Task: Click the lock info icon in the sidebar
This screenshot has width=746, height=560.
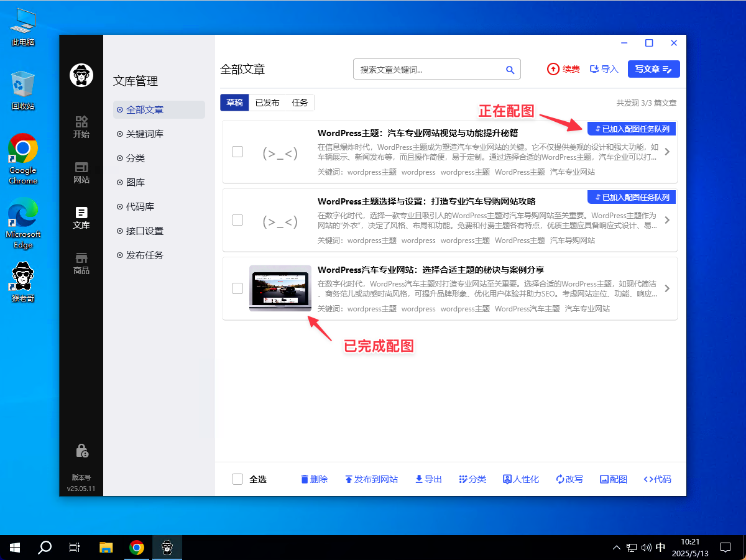Action: (81, 450)
